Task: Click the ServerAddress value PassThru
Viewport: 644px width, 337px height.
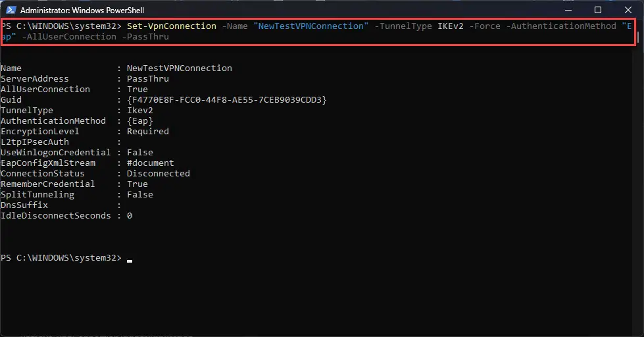Action: click(x=148, y=78)
